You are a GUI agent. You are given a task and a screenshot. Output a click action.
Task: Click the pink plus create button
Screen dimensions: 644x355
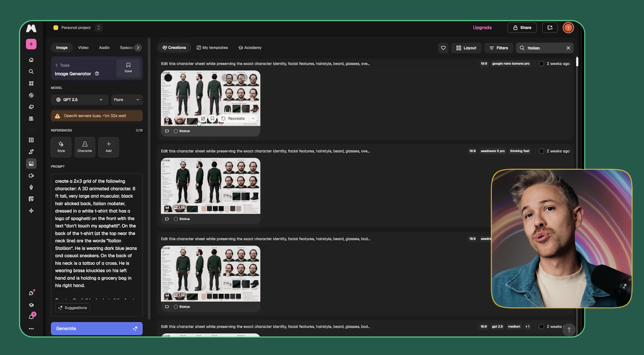click(x=31, y=44)
